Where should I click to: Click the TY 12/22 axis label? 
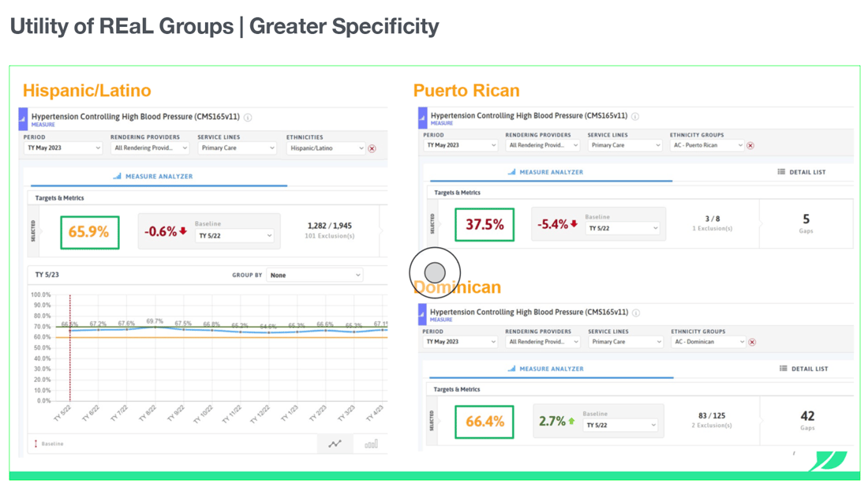coord(260,414)
